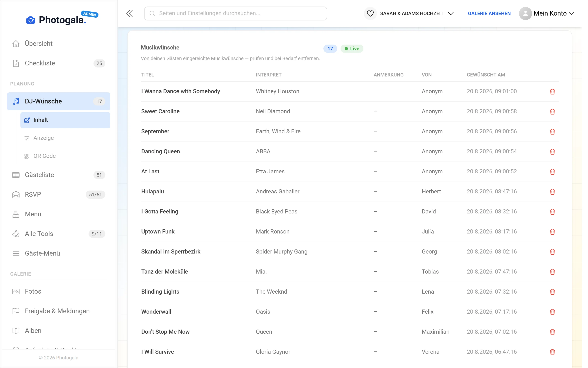Remove the "At Last" request via trash icon
Viewport: 588px width, 368px height.
(x=552, y=172)
